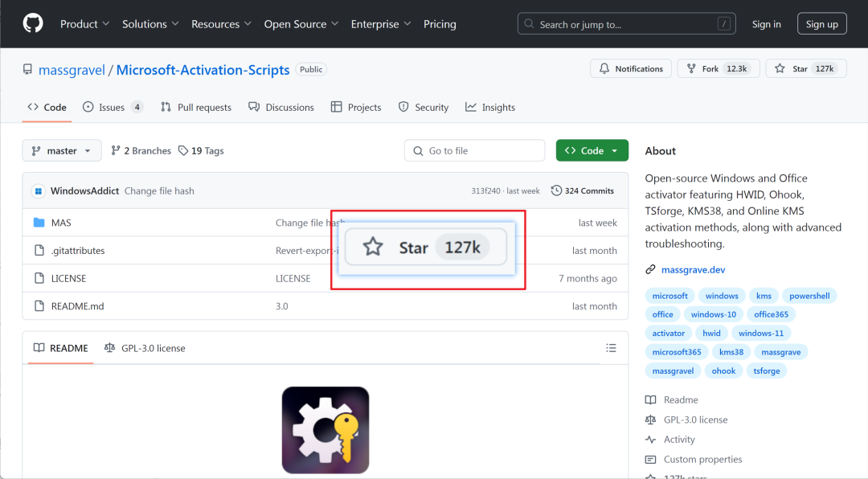Expand the Open Source menu
The width and height of the screenshot is (868, 479).
(301, 24)
